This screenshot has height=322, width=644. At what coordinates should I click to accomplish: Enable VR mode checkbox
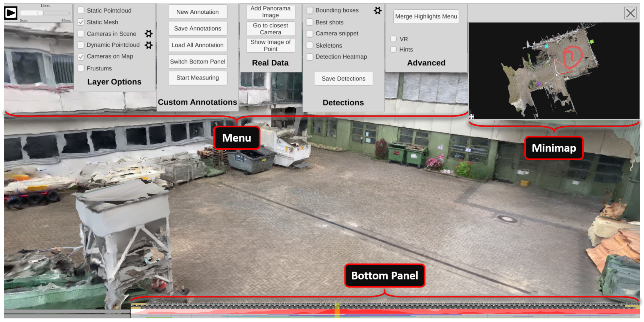(393, 39)
